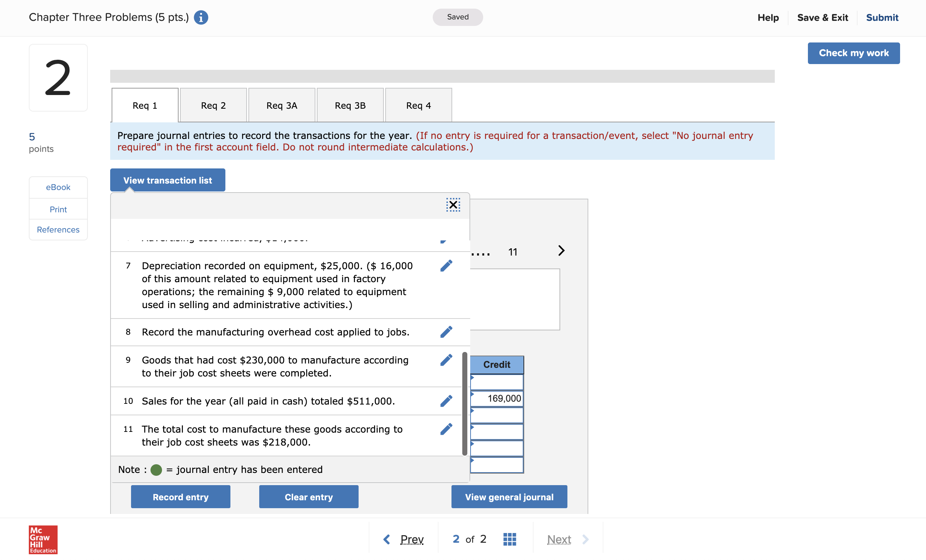Open the eBook link
The height and width of the screenshot is (560, 926).
[x=58, y=187]
